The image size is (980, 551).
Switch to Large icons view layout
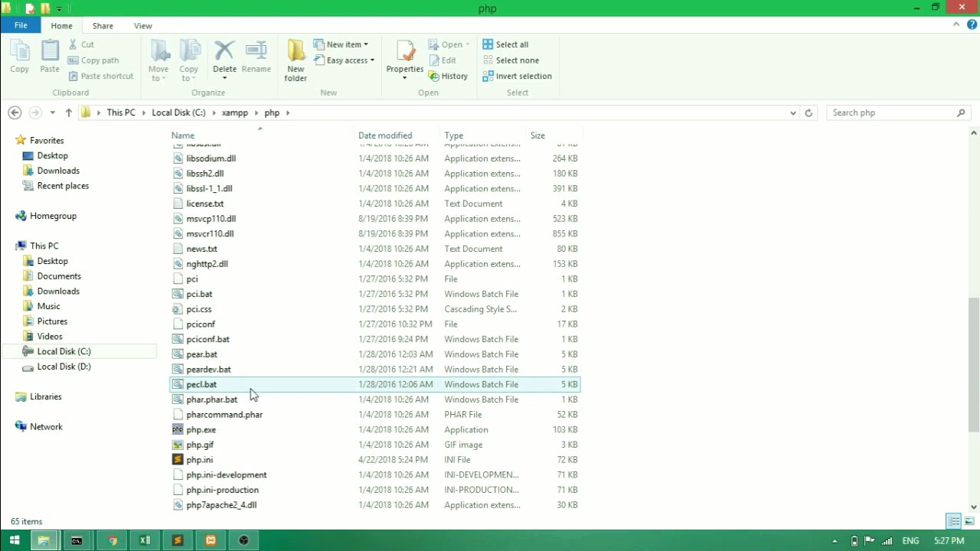click(969, 521)
